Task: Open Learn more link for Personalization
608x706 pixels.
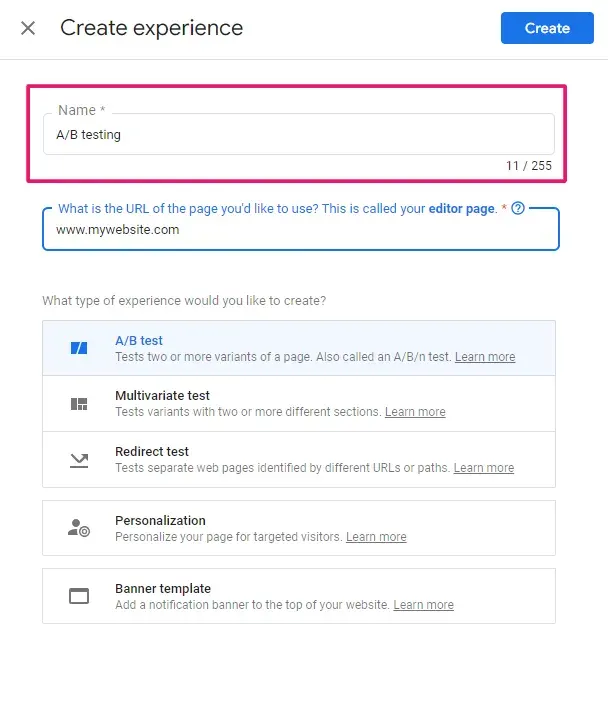Action: pyautogui.click(x=376, y=536)
